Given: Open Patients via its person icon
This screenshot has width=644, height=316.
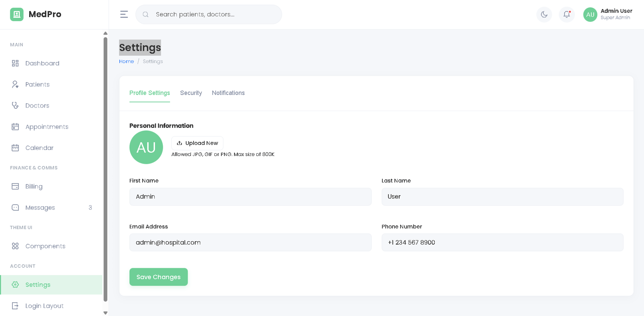Looking at the screenshot, I should pyautogui.click(x=15, y=84).
